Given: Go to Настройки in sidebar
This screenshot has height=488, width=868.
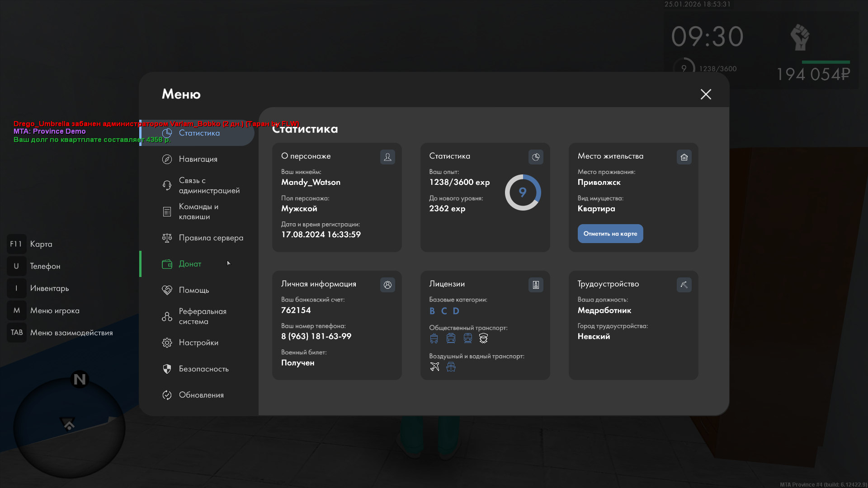Looking at the screenshot, I should (198, 343).
